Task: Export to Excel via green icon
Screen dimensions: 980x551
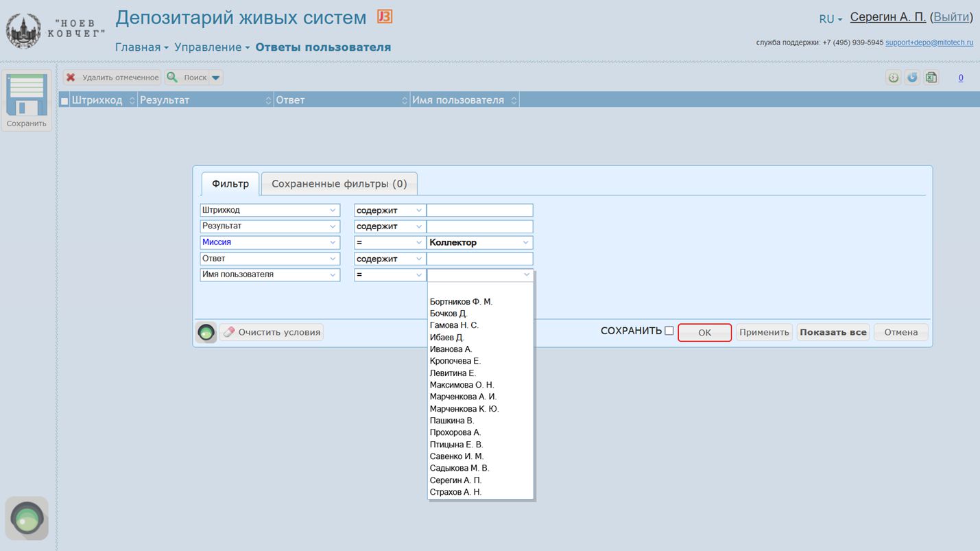Action: tap(931, 78)
